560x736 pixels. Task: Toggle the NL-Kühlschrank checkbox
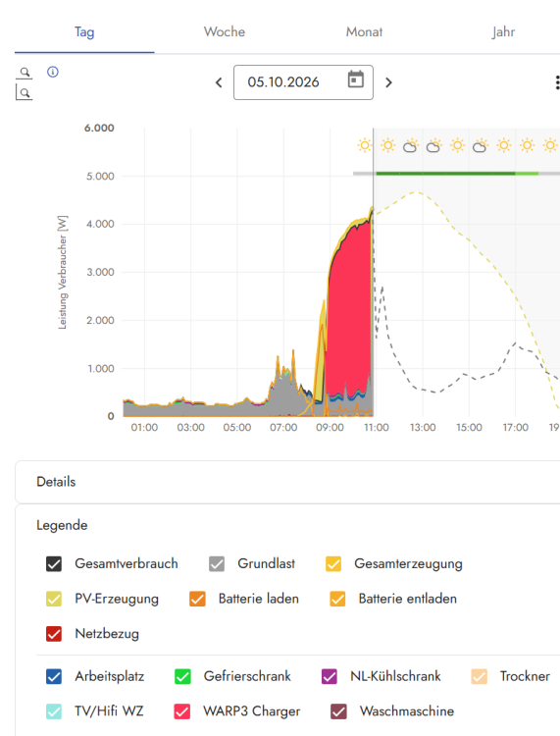[330, 676]
